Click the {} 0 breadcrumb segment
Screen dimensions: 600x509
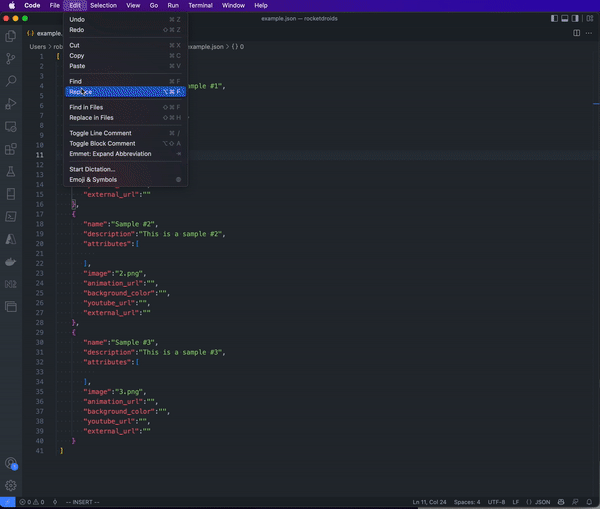pyautogui.click(x=238, y=47)
